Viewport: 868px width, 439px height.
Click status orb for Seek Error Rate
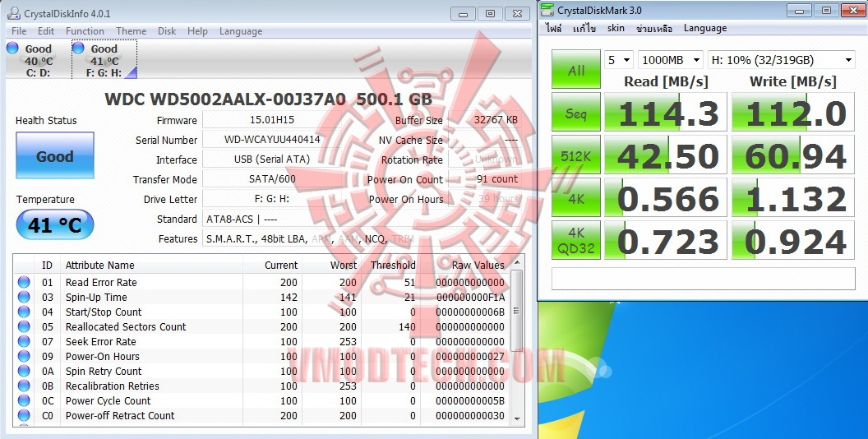[x=24, y=341]
